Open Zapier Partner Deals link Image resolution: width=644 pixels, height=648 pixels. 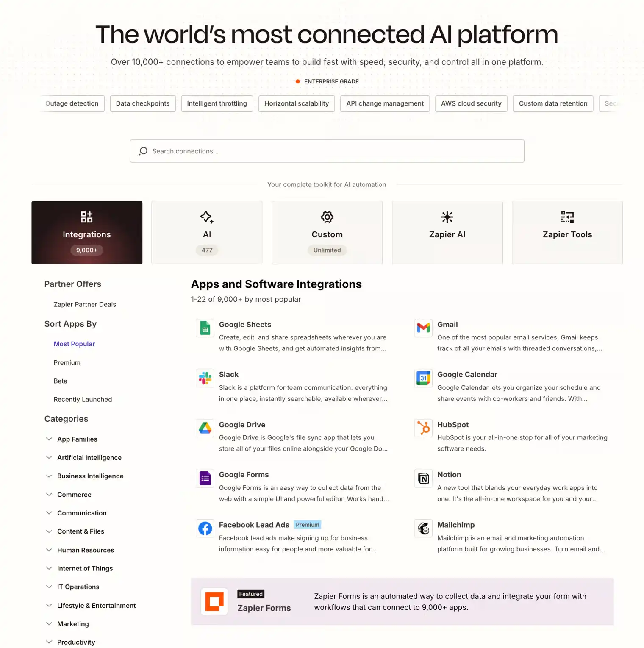point(85,304)
